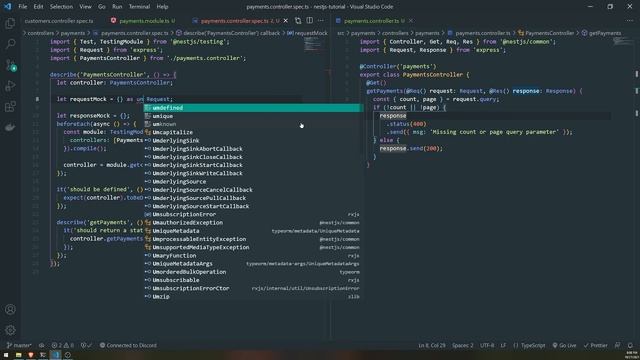Click the open changes icon in editor toolbar
Image resolution: width=640 pixels, height=360 pixels.
(298, 20)
